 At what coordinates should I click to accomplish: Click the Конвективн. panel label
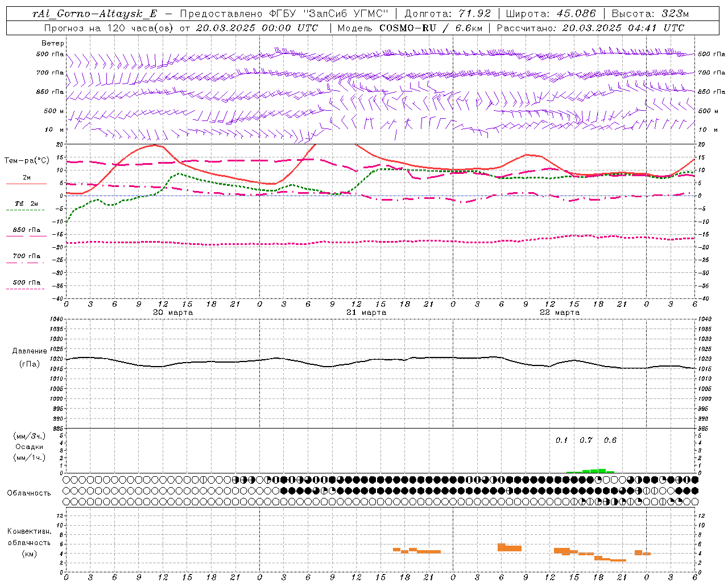pyautogui.click(x=30, y=531)
